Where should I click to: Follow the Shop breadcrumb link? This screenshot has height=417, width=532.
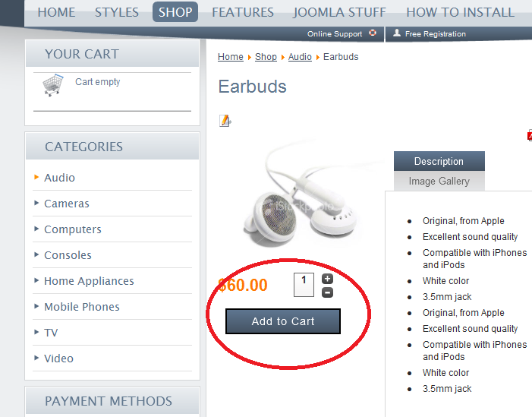(x=266, y=57)
